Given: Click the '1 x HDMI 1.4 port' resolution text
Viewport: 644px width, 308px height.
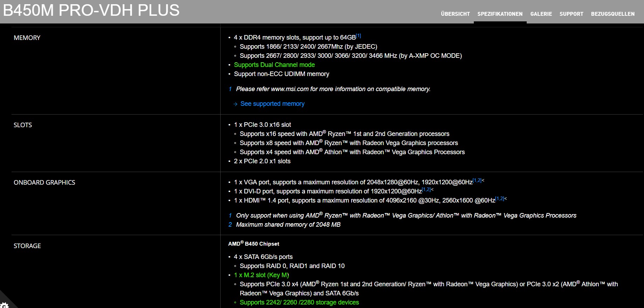Looking at the screenshot, I should click(x=365, y=200).
